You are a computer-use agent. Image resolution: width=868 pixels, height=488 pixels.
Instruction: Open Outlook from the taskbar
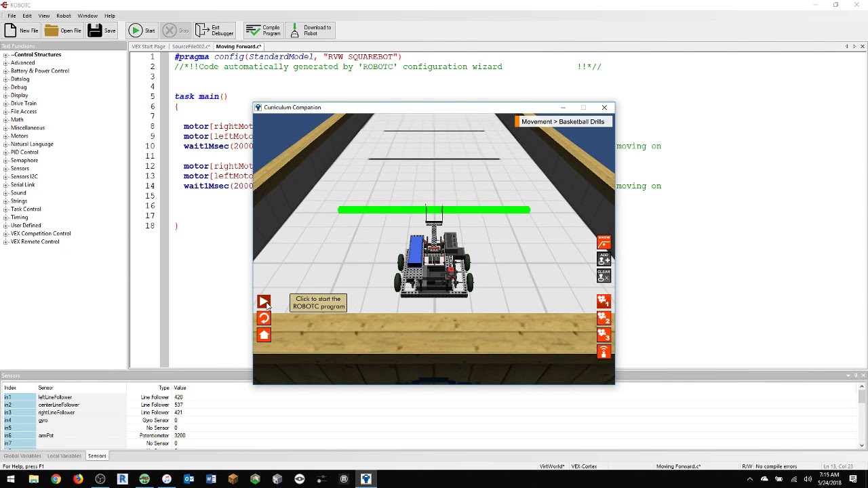(189, 479)
